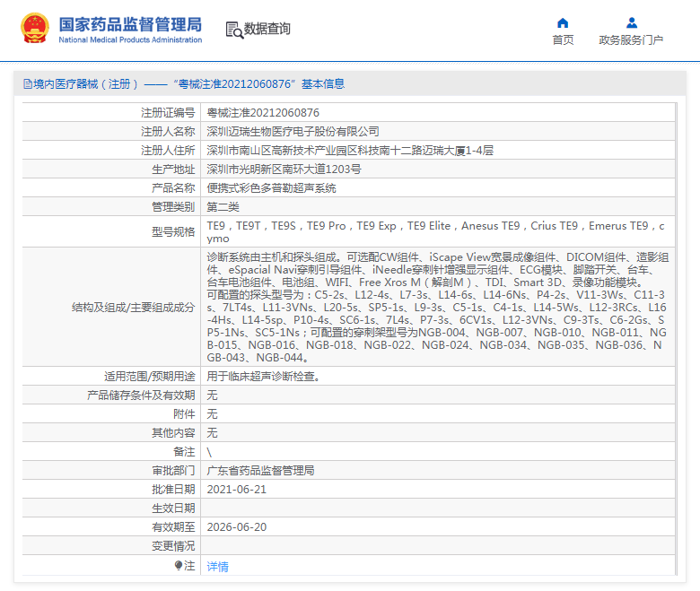The height and width of the screenshot is (591, 700).
Task: Open the 数据查询 text label
Action: point(267,30)
